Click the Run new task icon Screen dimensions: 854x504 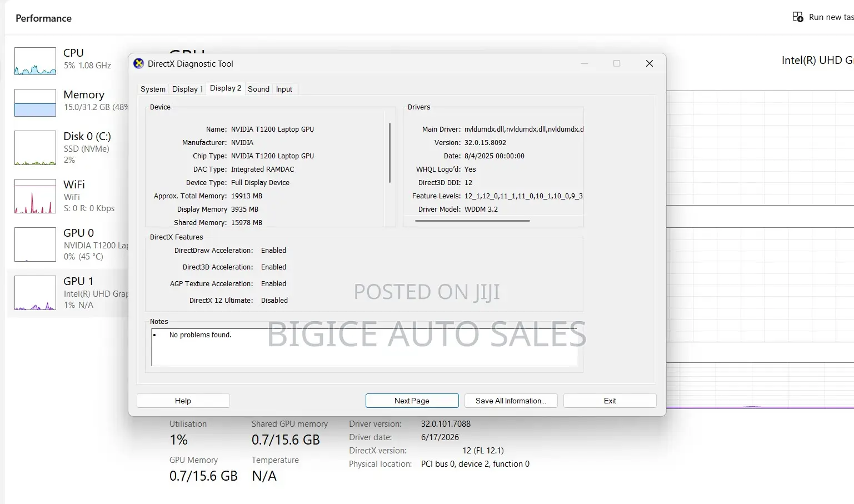pos(798,17)
